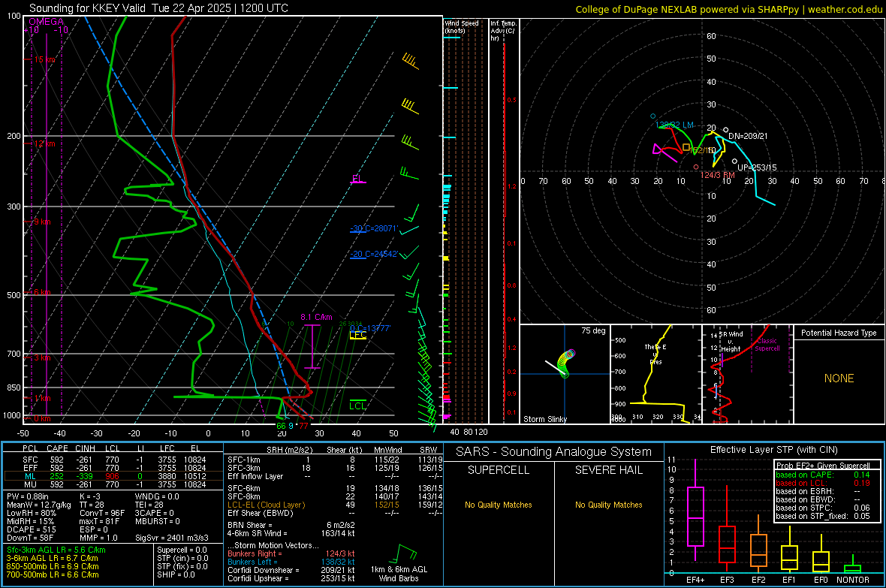Click the 'SHIP = 0.0' index value

(176, 575)
